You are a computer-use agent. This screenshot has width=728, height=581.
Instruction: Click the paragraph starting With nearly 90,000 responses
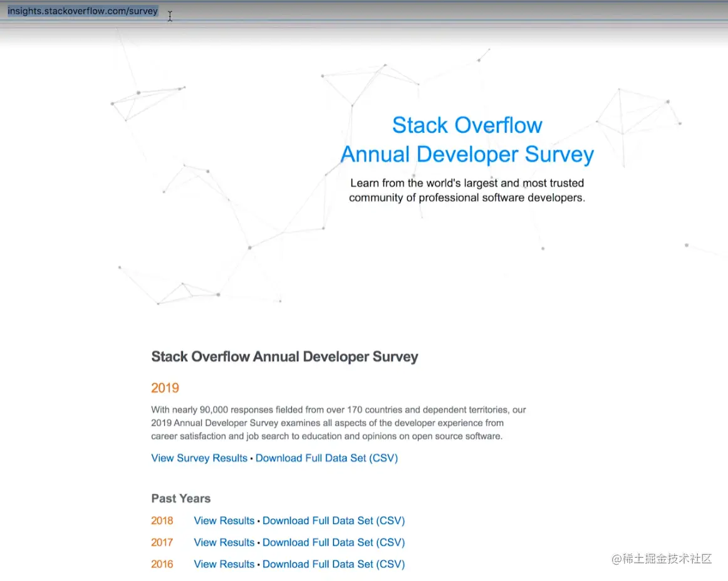point(338,423)
